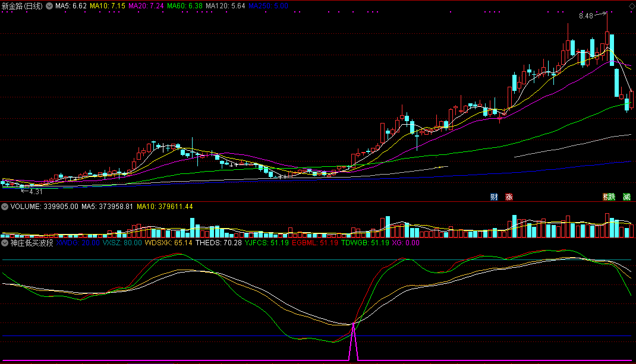Click the MA5: 6.62 label
Image resolution: width=636 pixels, height=364 pixels.
(x=71, y=6)
